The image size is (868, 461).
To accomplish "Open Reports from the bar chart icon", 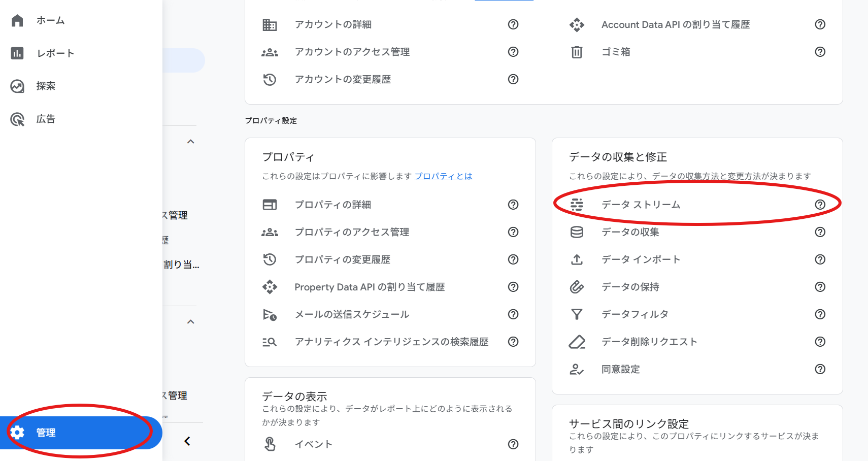I will click(17, 53).
